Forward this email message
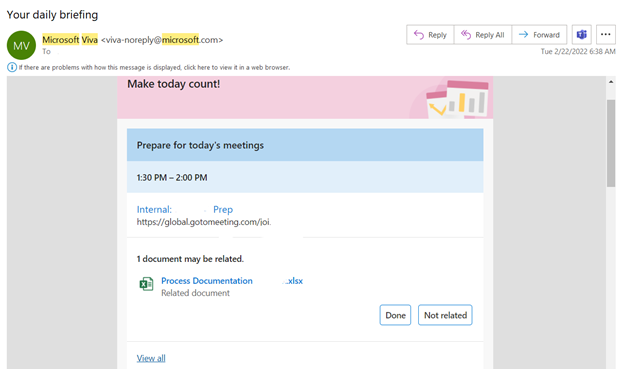 tap(539, 35)
